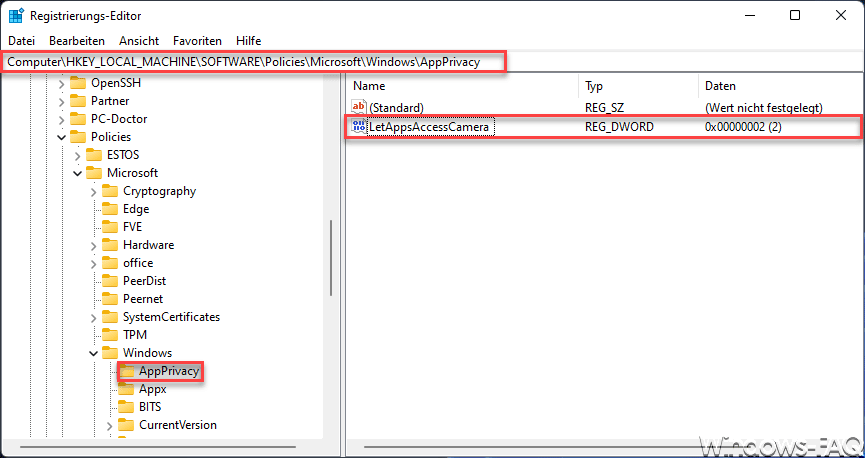
Task: Select the Partner folder icon
Action: 78,101
